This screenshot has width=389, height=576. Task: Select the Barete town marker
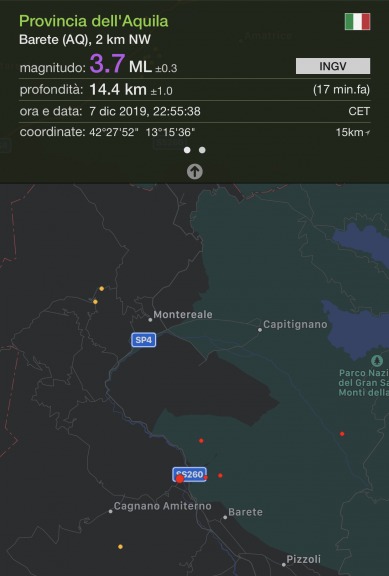tap(225, 517)
